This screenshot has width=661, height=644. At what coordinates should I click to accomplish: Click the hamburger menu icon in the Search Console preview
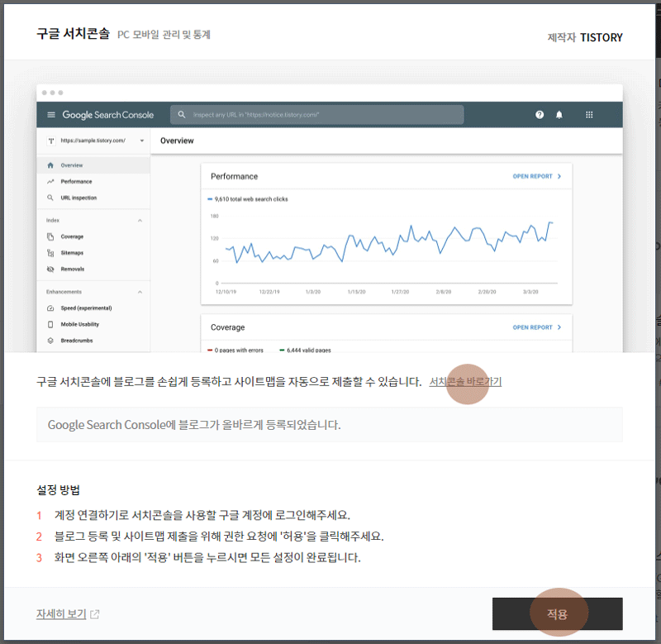51,115
